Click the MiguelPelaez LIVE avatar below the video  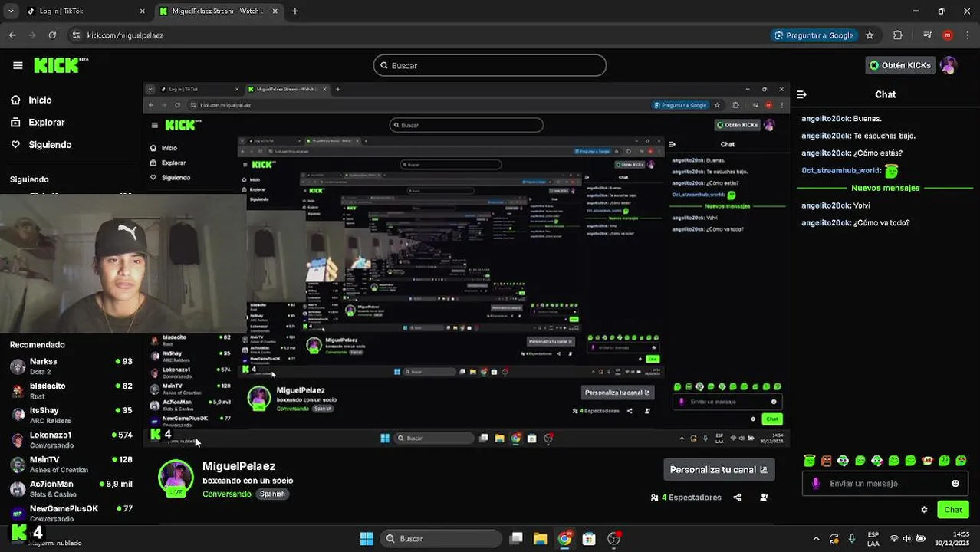coord(176,478)
